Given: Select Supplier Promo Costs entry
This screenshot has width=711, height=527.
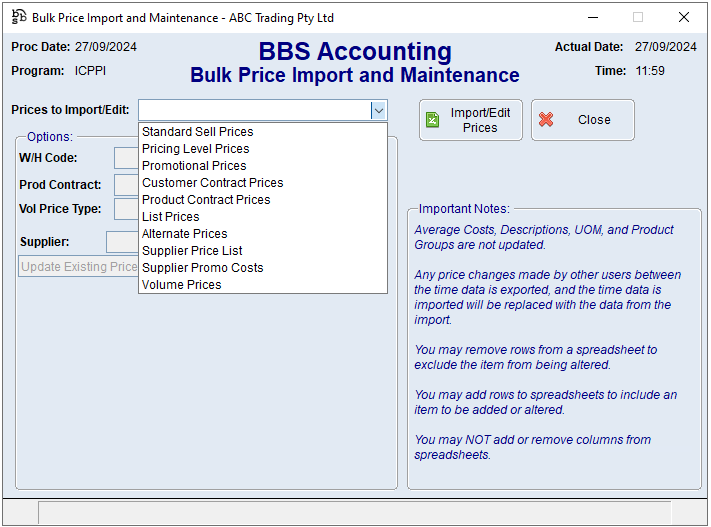Looking at the screenshot, I should pos(203,268).
